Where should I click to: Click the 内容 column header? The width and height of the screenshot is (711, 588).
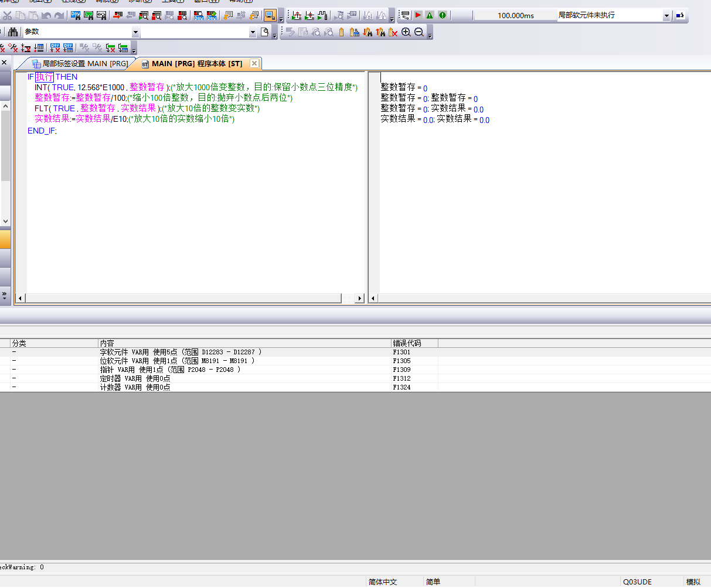click(x=107, y=343)
